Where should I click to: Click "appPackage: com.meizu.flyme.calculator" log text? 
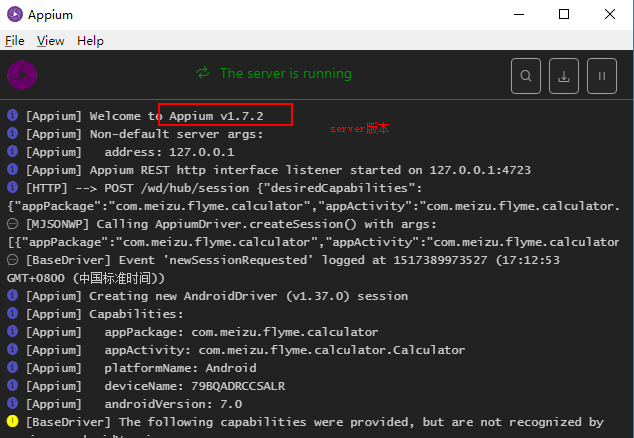(x=241, y=332)
